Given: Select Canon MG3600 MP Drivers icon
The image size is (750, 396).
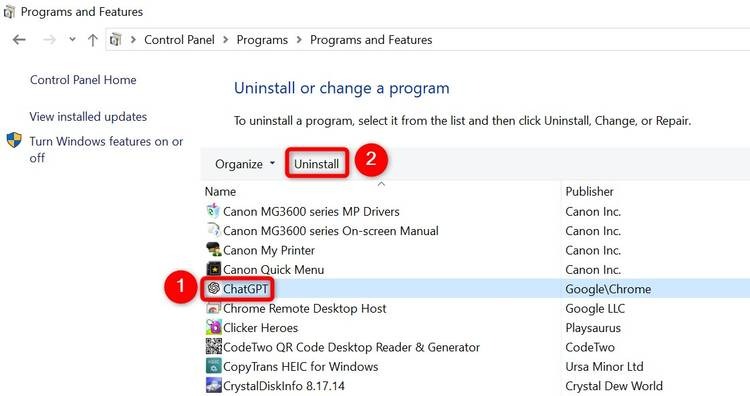Looking at the screenshot, I should (213, 211).
